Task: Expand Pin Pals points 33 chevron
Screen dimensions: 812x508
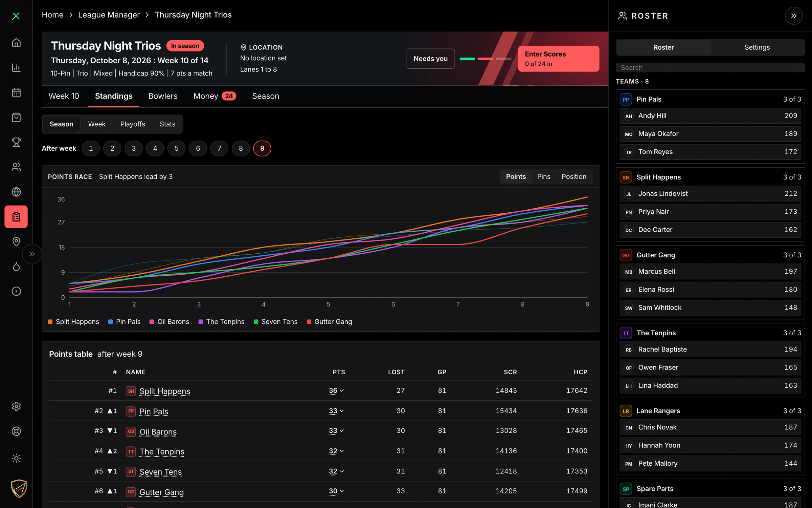Action: pos(342,411)
